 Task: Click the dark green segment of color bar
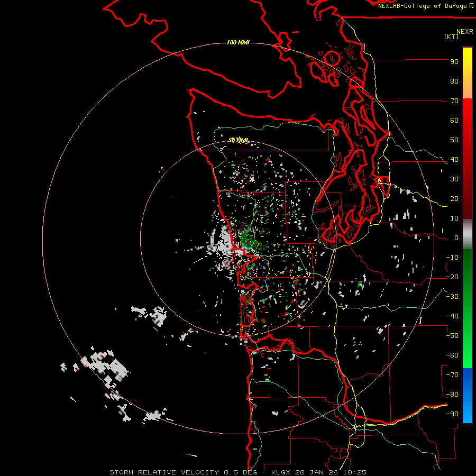coord(467,264)
